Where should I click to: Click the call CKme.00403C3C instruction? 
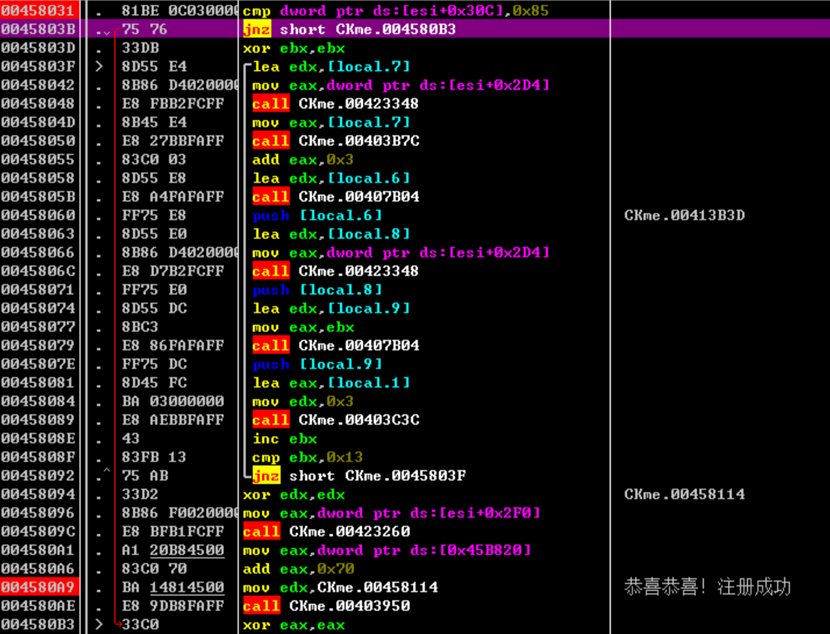pyautogui.click(x=336, y=420)
